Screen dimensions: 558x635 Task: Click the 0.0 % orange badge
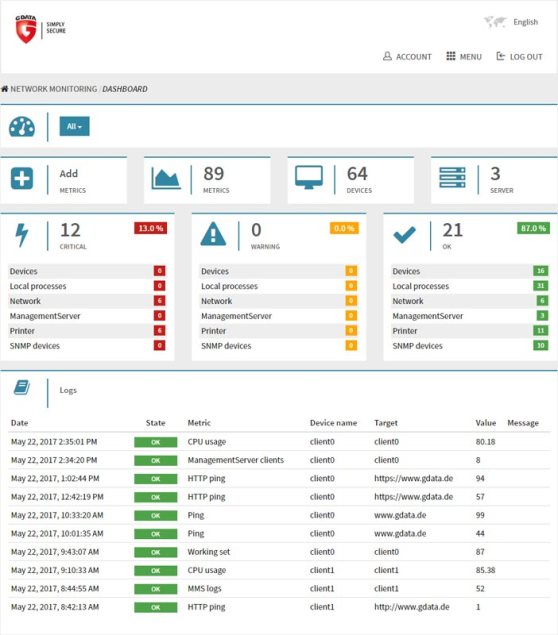click(344, 228)
